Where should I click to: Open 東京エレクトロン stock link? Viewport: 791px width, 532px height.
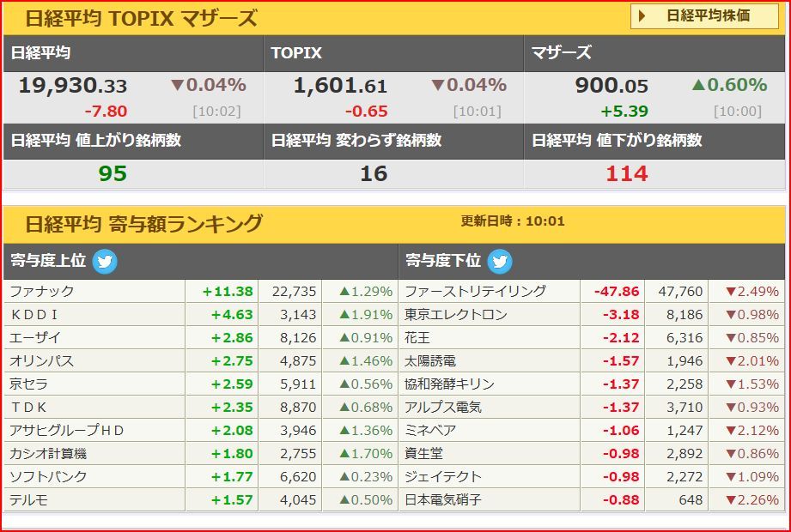pyautogui.click(x=456, y=315)
